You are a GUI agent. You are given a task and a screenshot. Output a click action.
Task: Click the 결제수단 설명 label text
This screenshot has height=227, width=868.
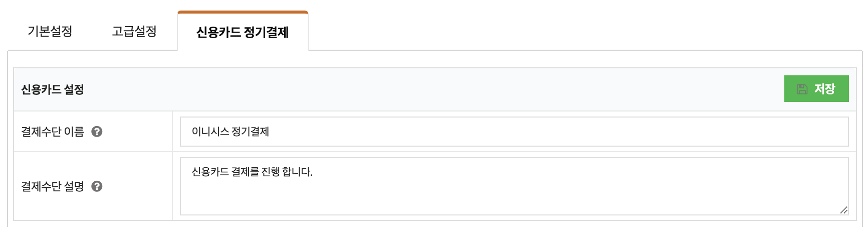pyautogui.click(x=53, y=186)
